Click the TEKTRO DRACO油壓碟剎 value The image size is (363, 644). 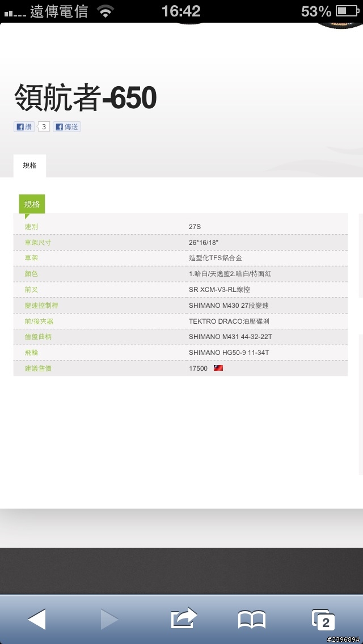click(x=229, y=321)
